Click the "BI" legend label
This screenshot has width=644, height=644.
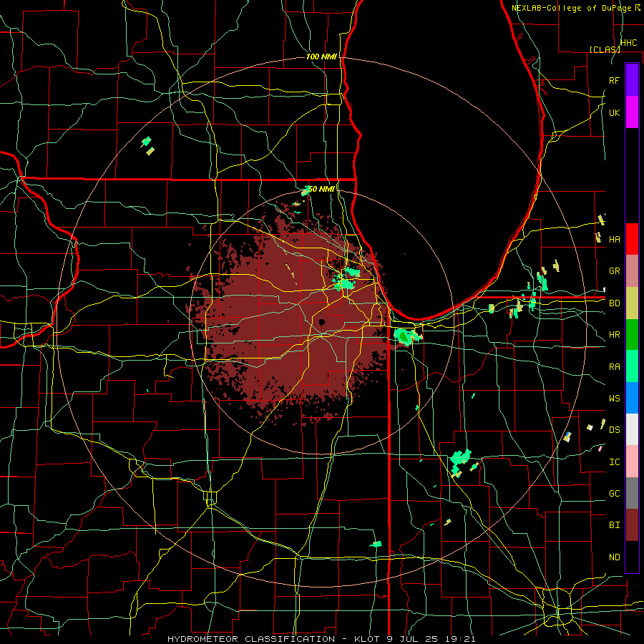[615, 525]
